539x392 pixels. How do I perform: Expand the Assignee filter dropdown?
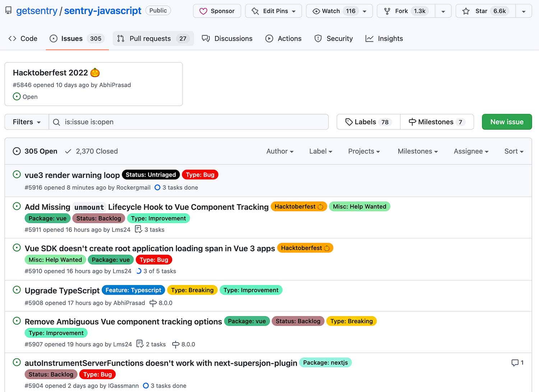click(x=471, y=151)
